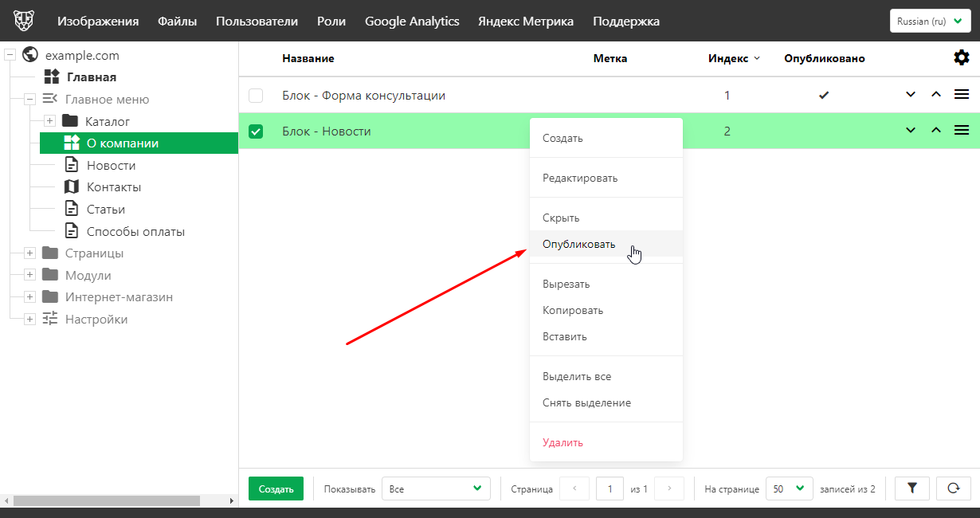Open the 'Показывать' Все dropdown
This screenshot has width=980, height=518.
(435, 489)
